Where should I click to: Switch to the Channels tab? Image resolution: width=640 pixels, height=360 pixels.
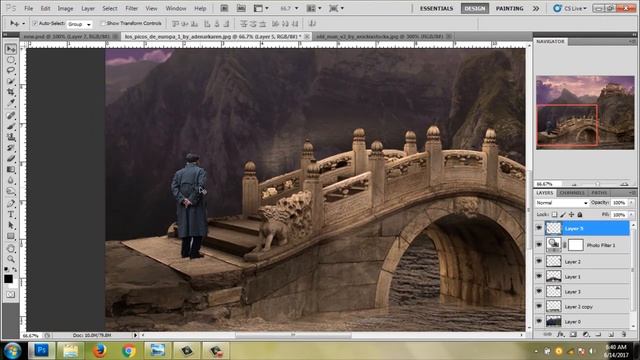click(572, 193)
